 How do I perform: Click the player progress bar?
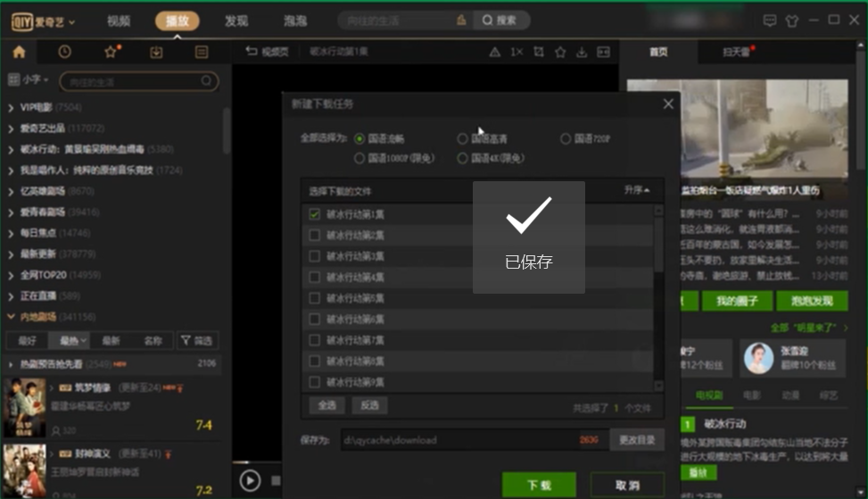pyautogui.click(x=257, y=462)
